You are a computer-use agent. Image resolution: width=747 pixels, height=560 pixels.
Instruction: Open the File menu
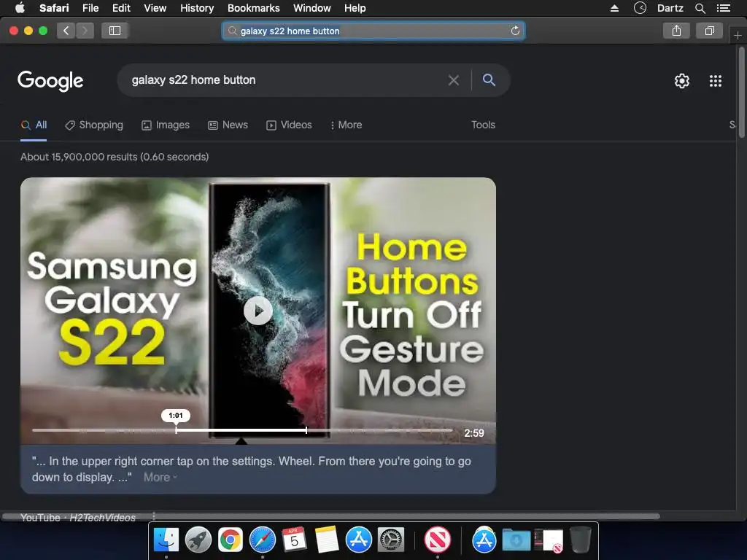[x=90, y=8]
